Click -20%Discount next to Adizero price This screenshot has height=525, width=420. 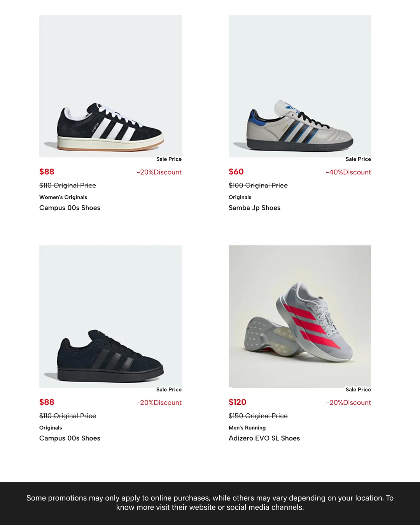click(348, 402)
